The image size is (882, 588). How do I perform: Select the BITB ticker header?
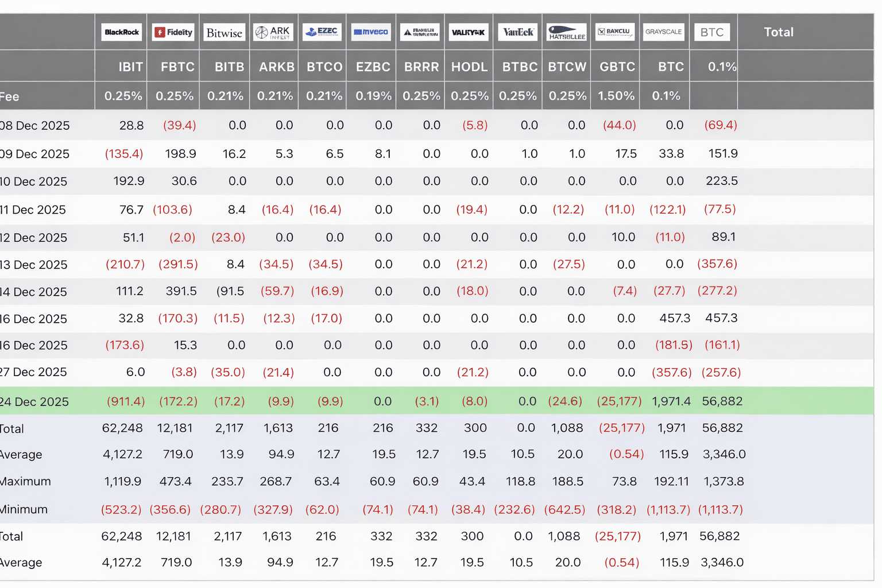pos(229,67)
